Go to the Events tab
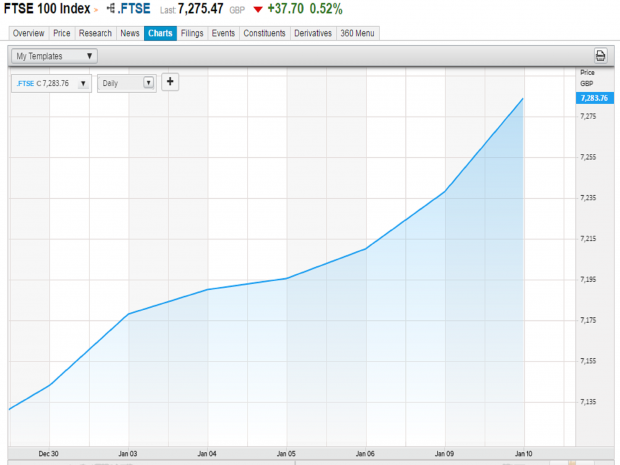This screenshot has width=620, height=465. (223, 33)
